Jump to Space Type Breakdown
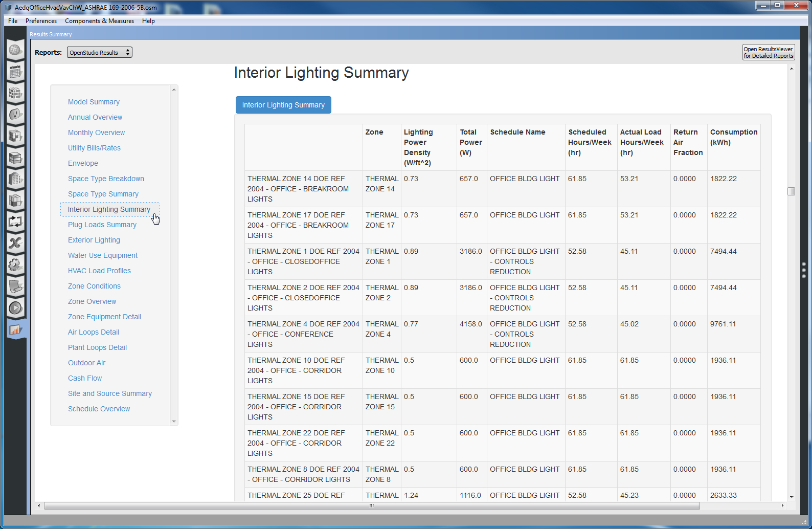The height and width of the screenshot is (529, 812). tap(106, 179)
